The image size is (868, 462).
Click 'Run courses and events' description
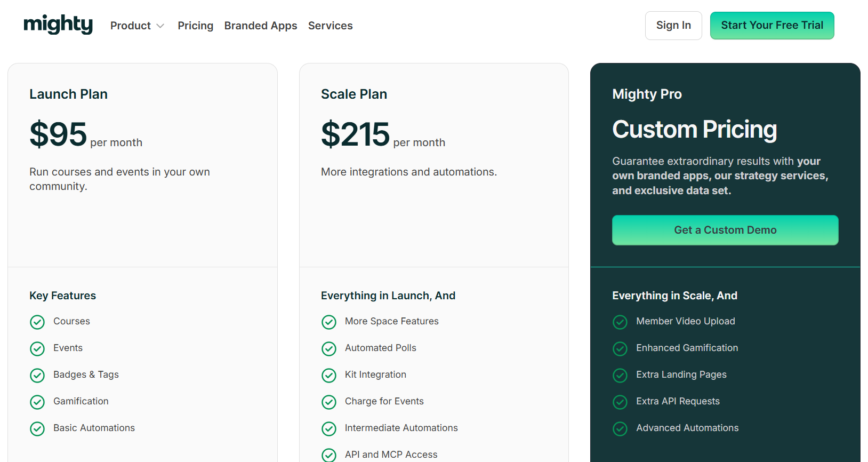(x=119, y=179)
